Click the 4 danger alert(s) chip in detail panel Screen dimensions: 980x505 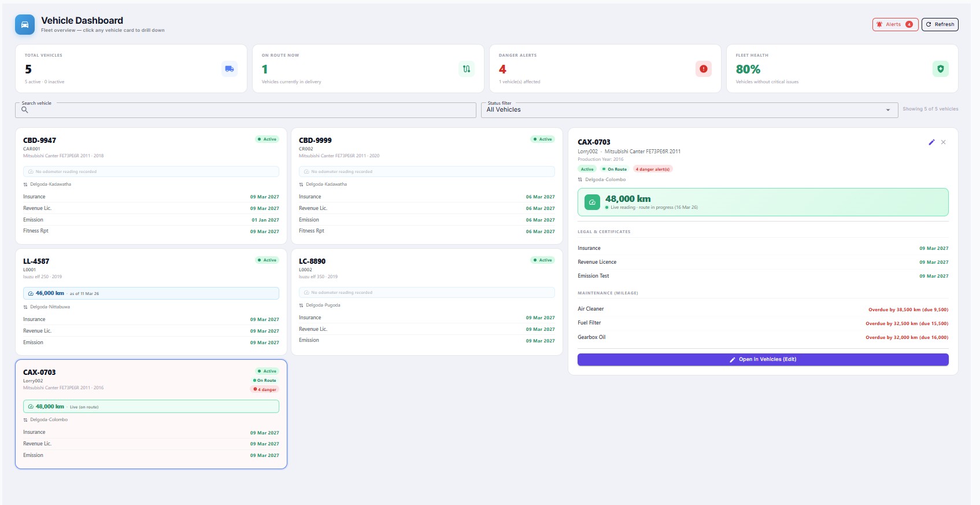[653, 169]
